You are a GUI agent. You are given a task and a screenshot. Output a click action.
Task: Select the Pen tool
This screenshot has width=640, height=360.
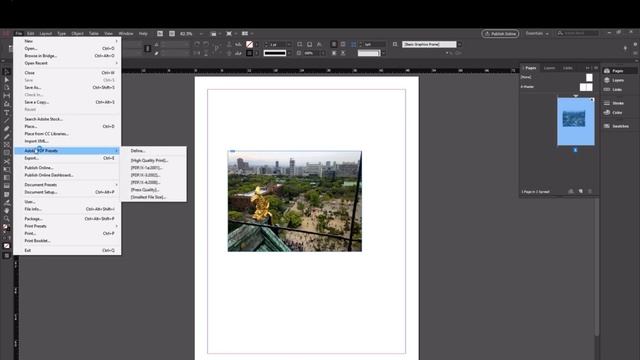tap(7, 129)
